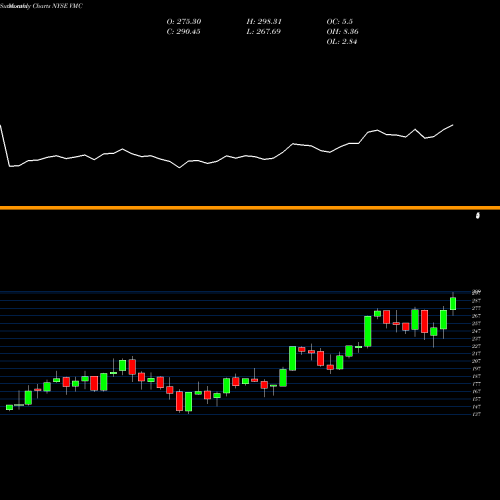Click the 'OH: 8.36' reading
This screenshot has height=500, width=500.
pyautogui.click(x=342, y=32)
